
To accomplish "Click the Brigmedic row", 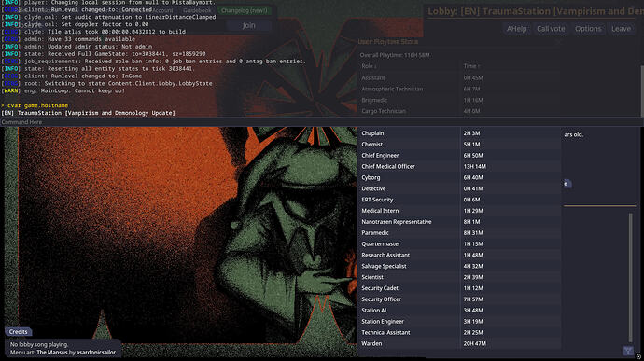I will (459, 100).
